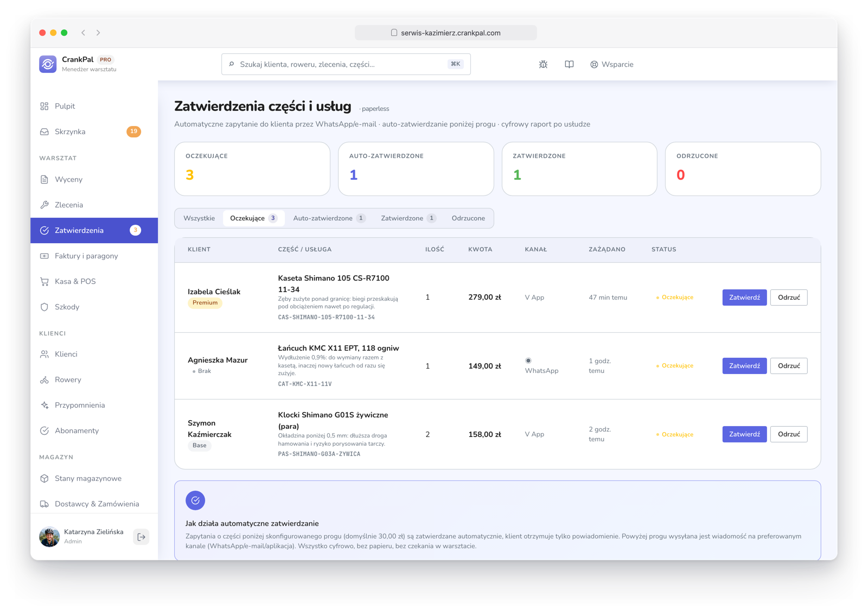The width and height of the screenshot is (868, 614).
Task: Open Klienci list in sidebar
Action: (94, 354)
